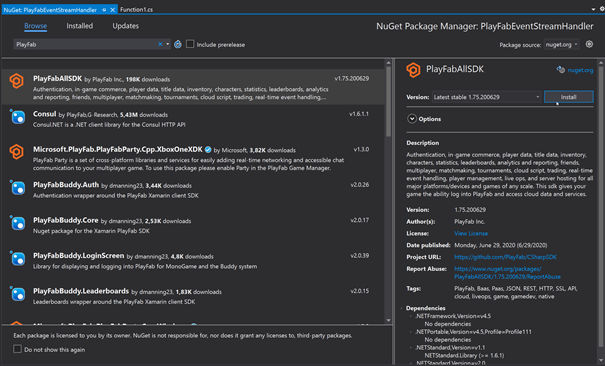The image size is (605, 366).
Task: Click version v1.75.200629 in package list
Action: 352,78
